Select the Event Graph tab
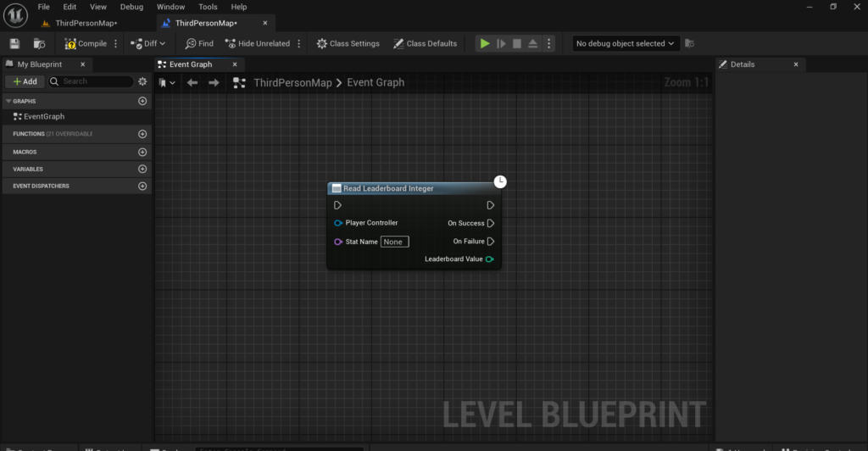The height and width of the screenshot is (451, 868). pyautogui.click(x=191, y=64)
